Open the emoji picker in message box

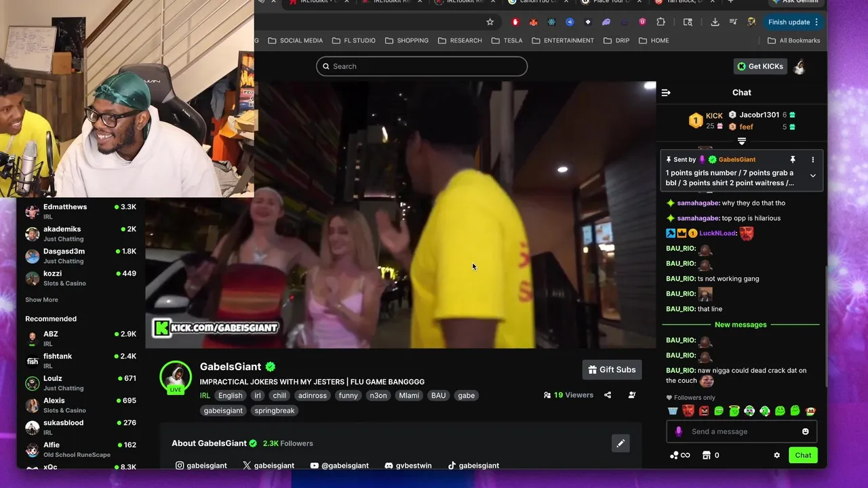[805, 432]
